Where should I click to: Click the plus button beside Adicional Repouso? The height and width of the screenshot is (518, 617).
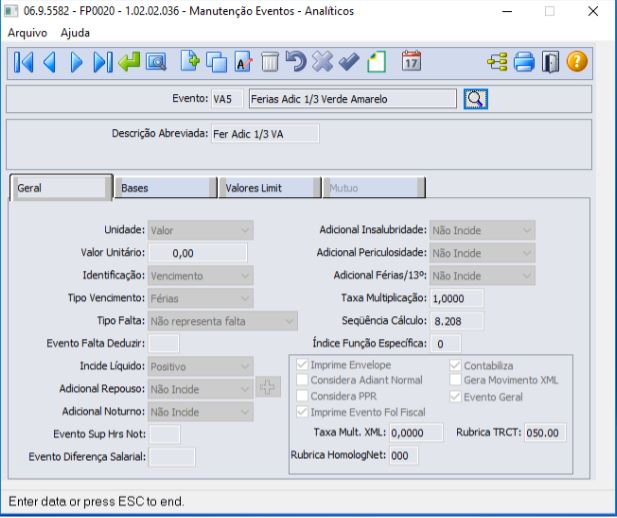coord(268,387)
